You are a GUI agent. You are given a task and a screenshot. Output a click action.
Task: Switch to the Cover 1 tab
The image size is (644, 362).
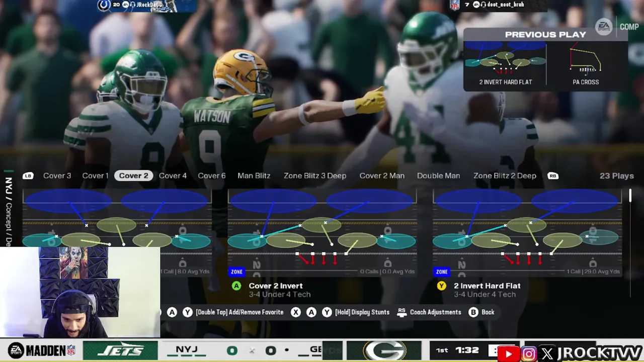96,175
